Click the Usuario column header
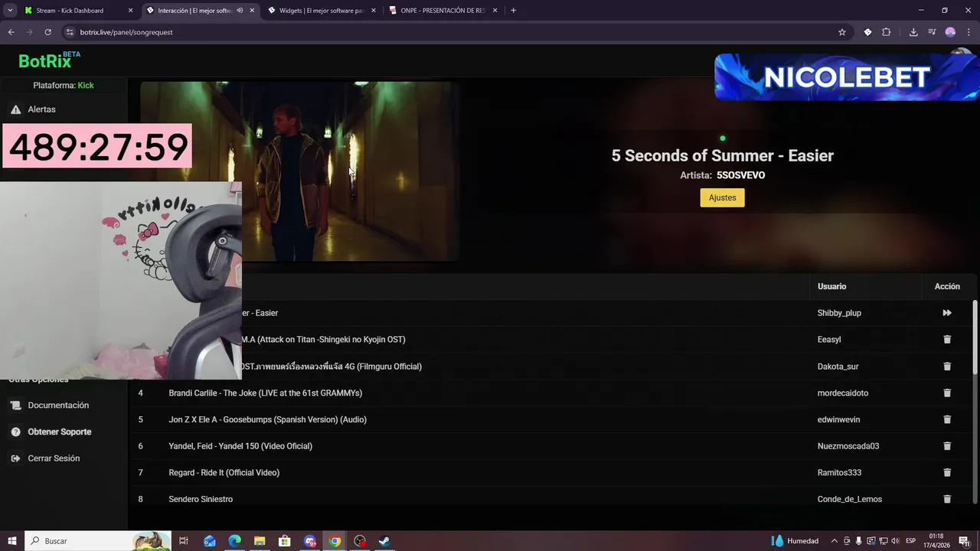Image resolution: width=980 pixels, height=551 pixels. pyautogui.click(x=831, y=286)
